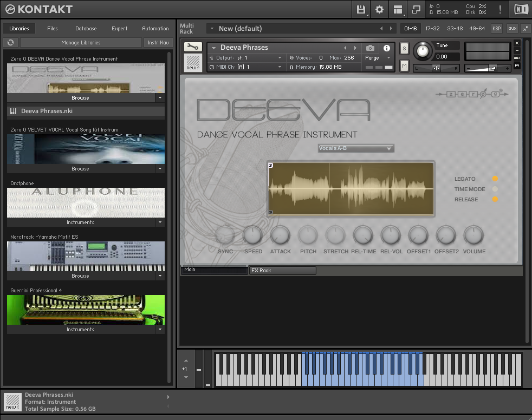Viewport: 532px width, 420px height.
Task: Toggle the LEGATO switch
Action: point(495,179)
